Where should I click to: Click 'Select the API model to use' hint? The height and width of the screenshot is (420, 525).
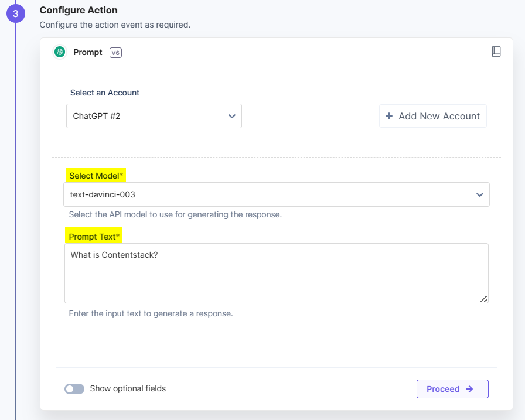tap(175, 214)
